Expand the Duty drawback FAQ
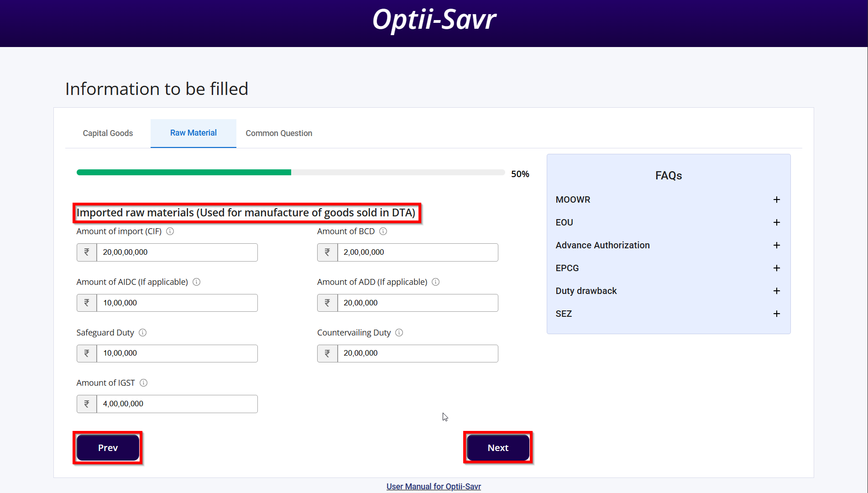Viewport: 868px width, 493px height. [x=776, y=291]
